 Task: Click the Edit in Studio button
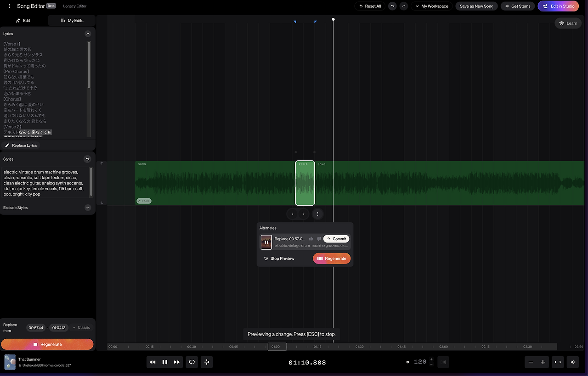(x=559, y=6)
